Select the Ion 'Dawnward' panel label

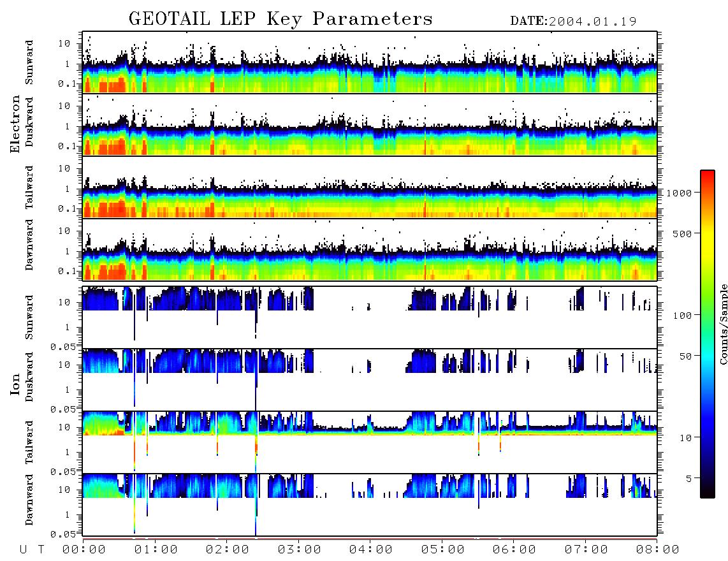click(x=29, y=500)
